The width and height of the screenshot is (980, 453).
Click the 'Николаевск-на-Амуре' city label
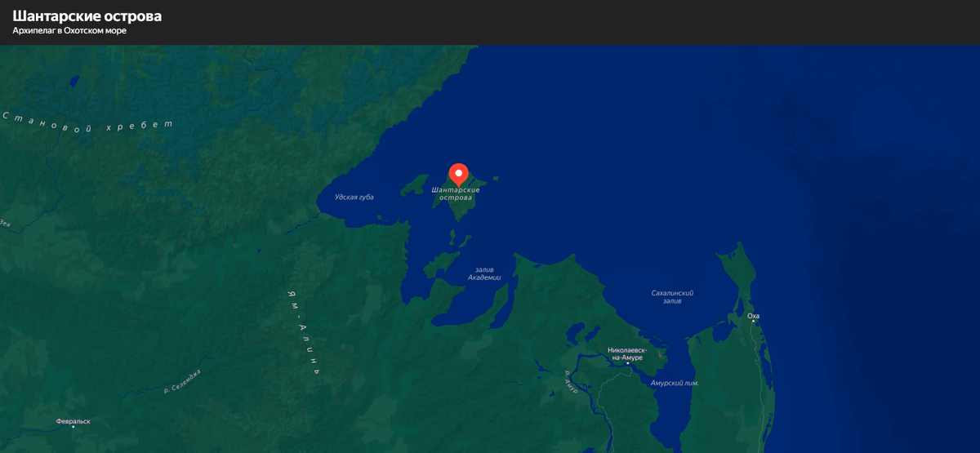[x=626, y=353]
